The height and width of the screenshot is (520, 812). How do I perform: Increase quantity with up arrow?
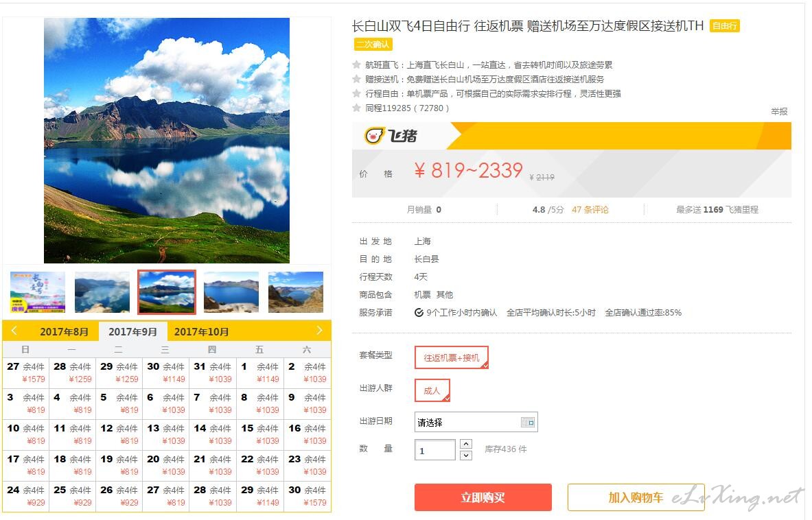coord(466,444)
